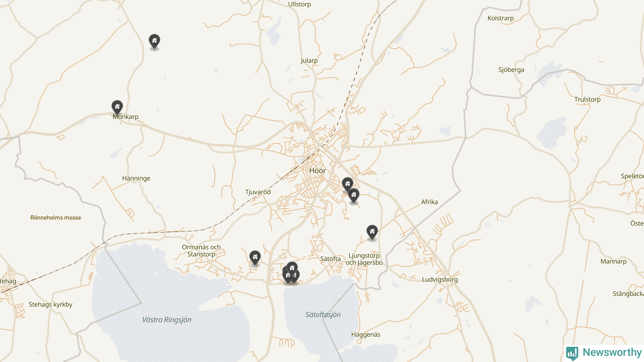Select the Hänninge place label
The height and width of the screenshot is (362, 644).
click(136, 178)
